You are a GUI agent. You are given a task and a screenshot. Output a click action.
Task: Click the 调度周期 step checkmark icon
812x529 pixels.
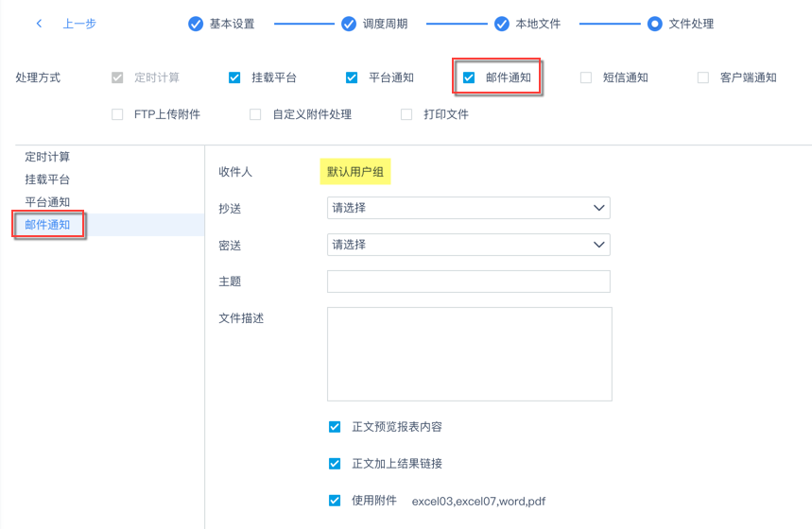click(x=349, y=24)
